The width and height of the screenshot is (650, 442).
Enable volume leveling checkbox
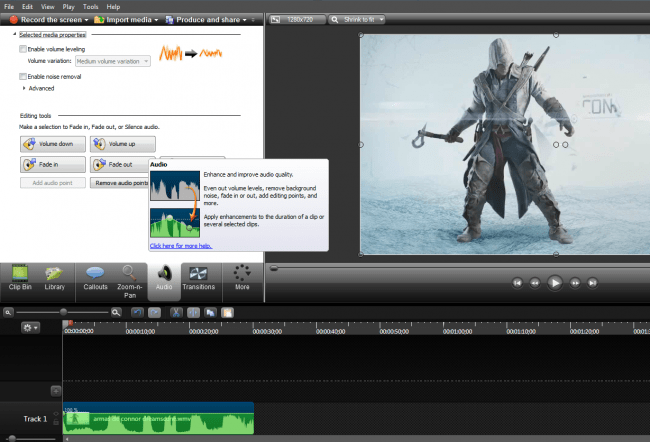point(23,49)
